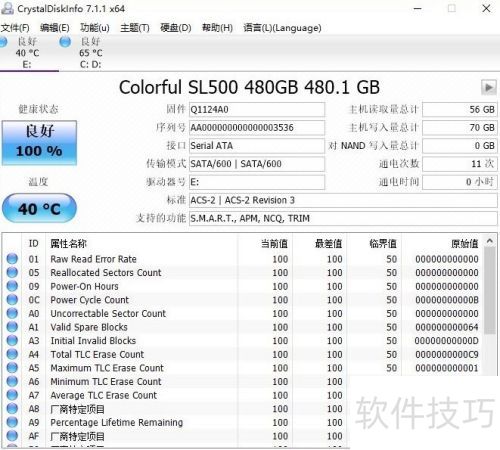Click status circle for Average TLC Erase Count
Viewport: 500px width, 450px height.
coord(12,395)
